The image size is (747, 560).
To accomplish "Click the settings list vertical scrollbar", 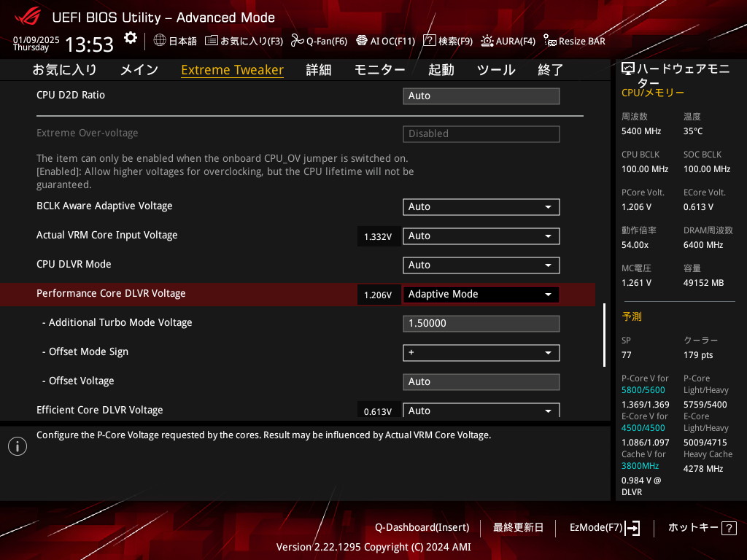I will [604, 335].
